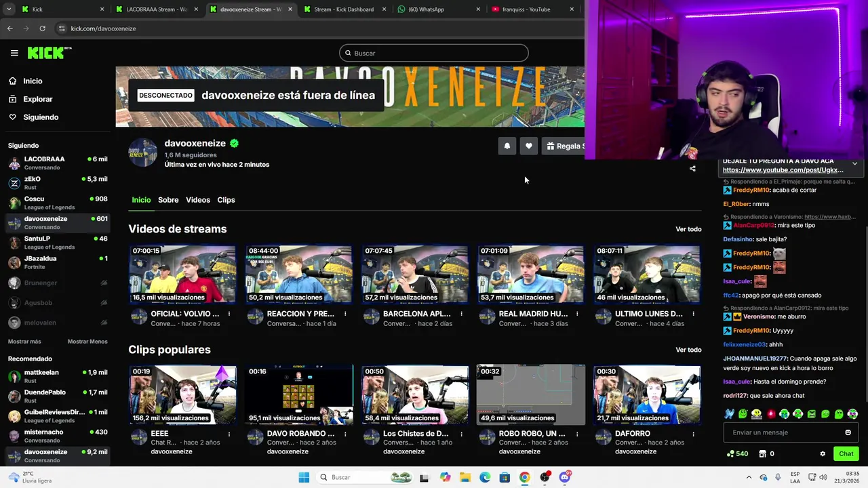Select SantuLP in the Siguiendo list
Image resolution: width=868 pixels, height=488 pixels.
pyautogui.click(x=58, y=243)
